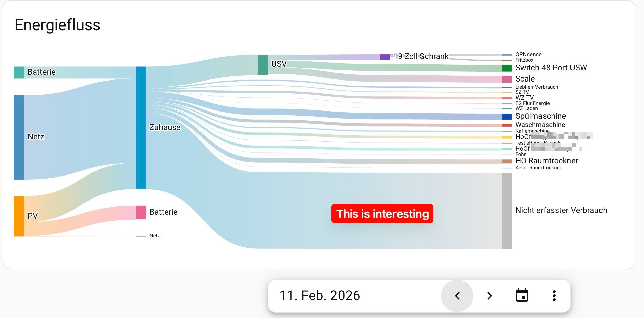Select the purple 19 Zoll Schrank node
The height and width of the screenshot is (318, 644).
pyautogui.click(x=385, y=57)
